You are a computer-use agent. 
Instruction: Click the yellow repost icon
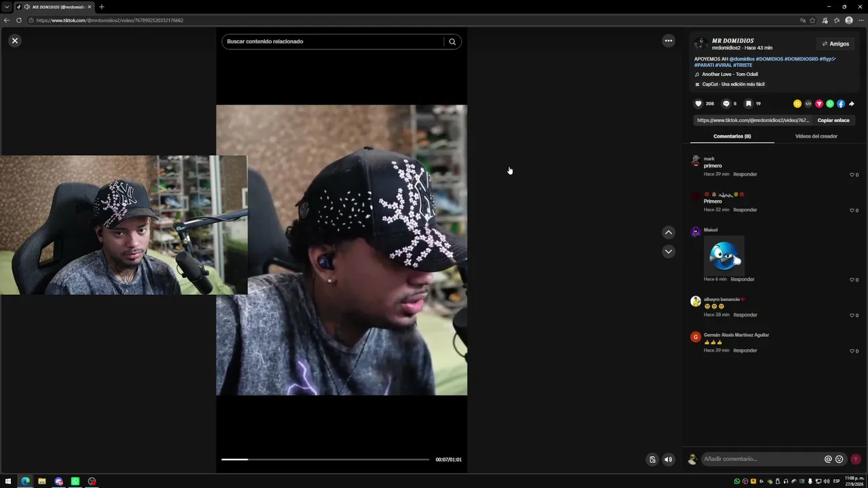click(797, 104)
